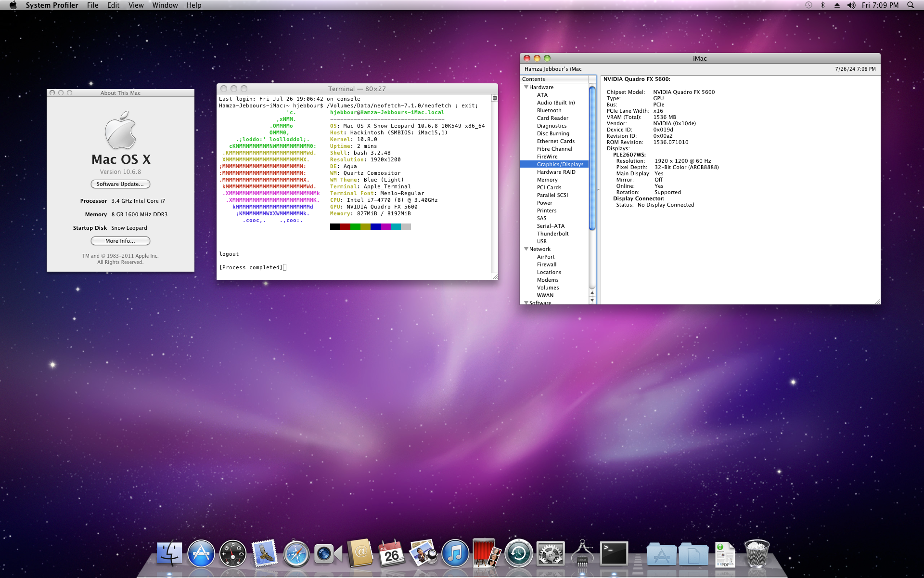
Task: Click More Info button in About This Mac
Action: pos(120,241)
